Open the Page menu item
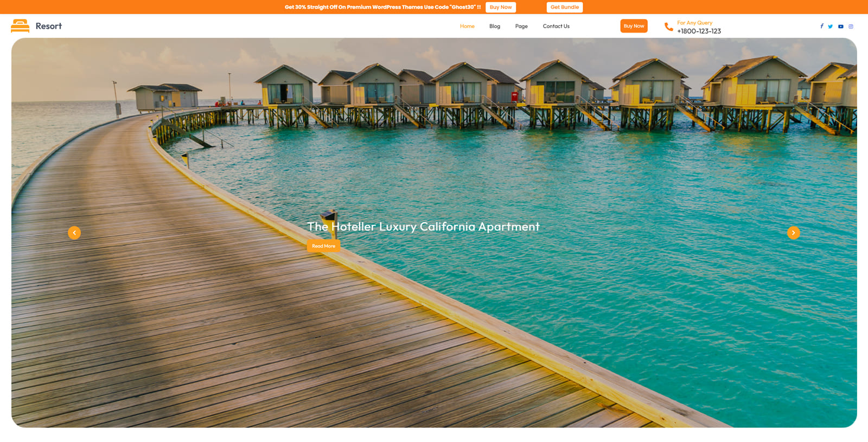This screenshot has height=442, width=868. pyautogui.click(x=521, y=26)
